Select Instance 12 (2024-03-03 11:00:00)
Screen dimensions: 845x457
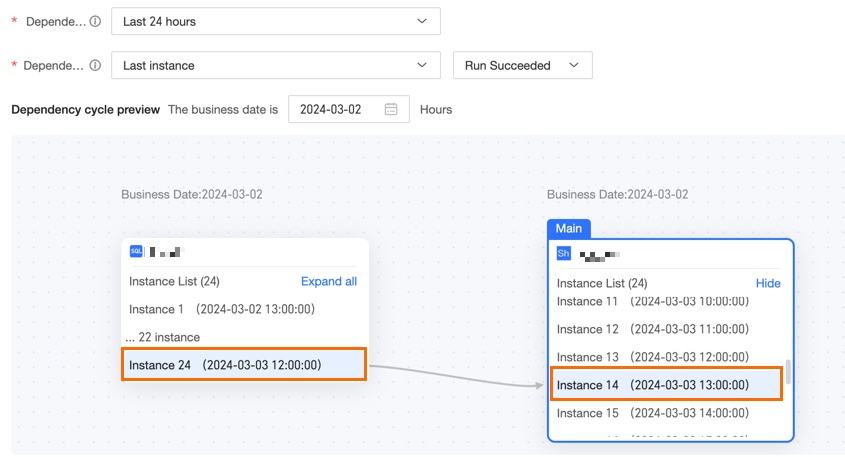click(x=653, y=329)
